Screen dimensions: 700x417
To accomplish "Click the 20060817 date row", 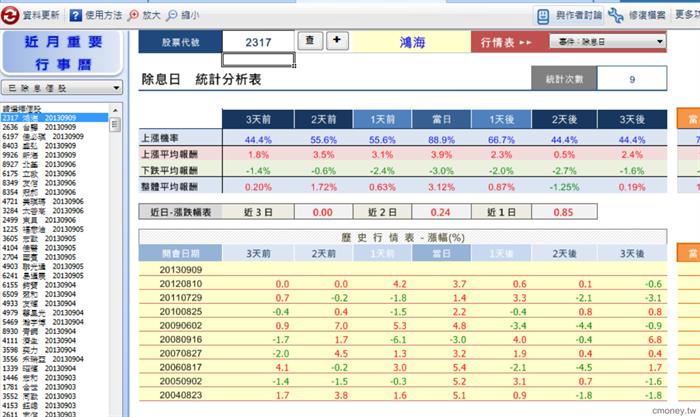I will [403, 367].
